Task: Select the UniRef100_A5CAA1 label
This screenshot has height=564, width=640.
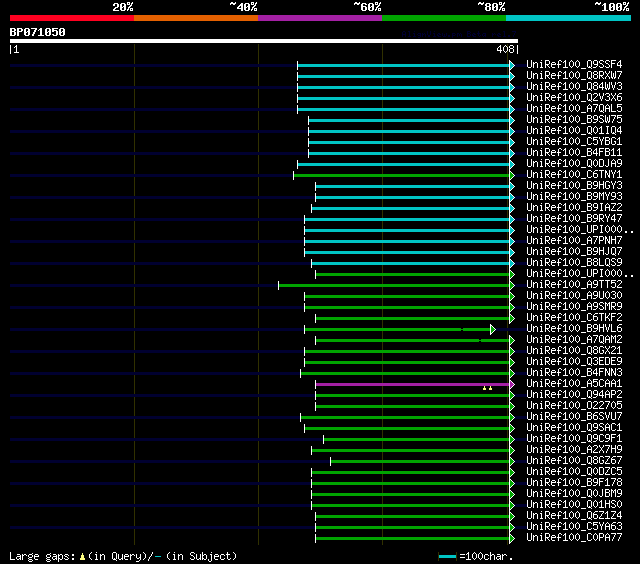Action: [574, 384]
